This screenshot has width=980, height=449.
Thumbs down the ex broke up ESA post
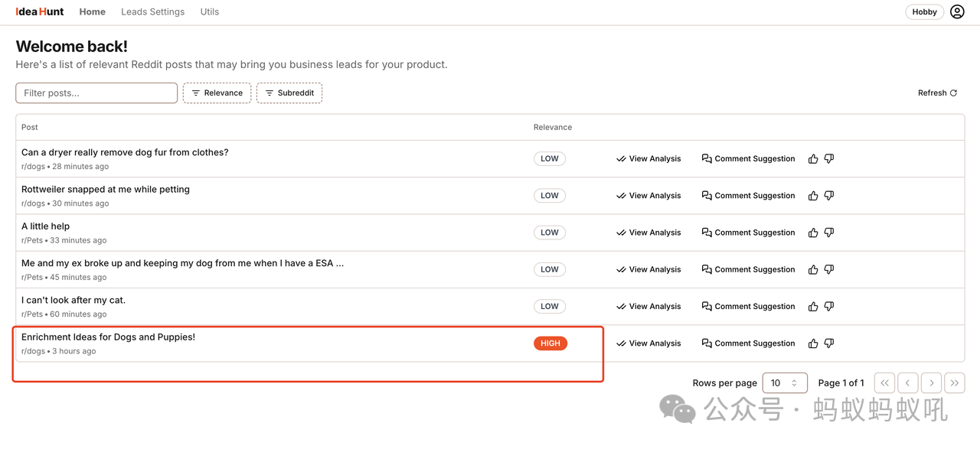[x=828, y=269]
